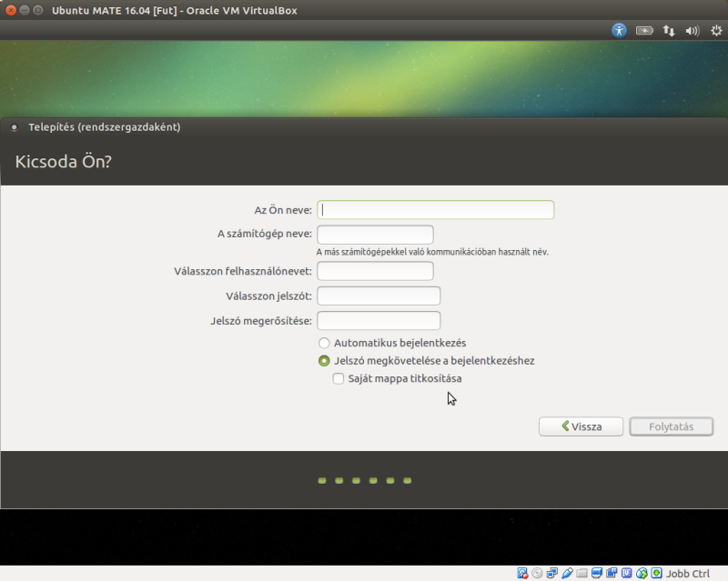Click VirtualBox USB devices status icon
This screenshot has height=581, width=728.
coord(567,573)
